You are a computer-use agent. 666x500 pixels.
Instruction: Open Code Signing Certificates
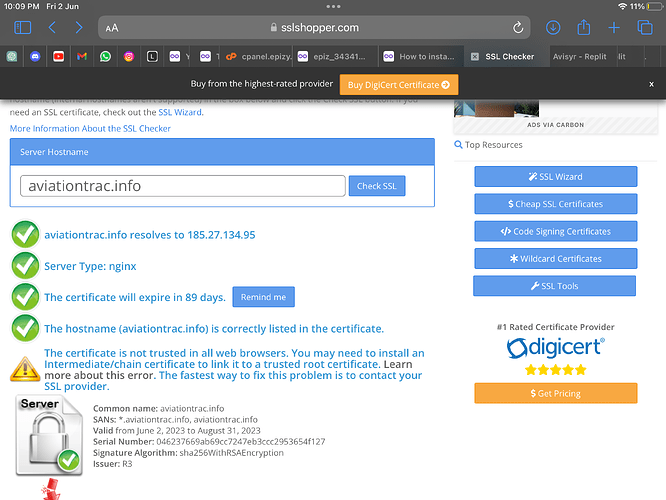coord(556,232)
